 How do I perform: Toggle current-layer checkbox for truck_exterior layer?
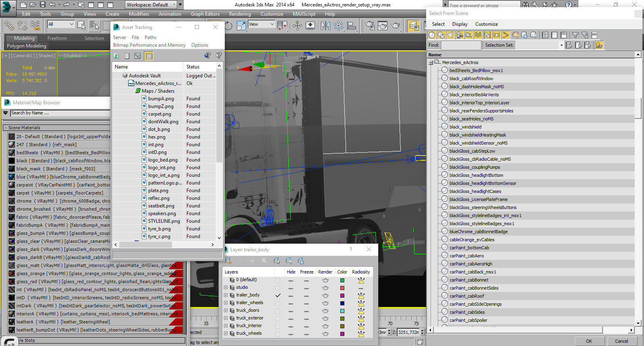click(x=277, y=318)
